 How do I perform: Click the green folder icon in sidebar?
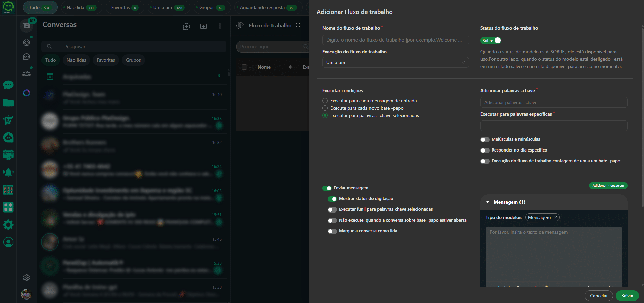[x=8, y=103]
